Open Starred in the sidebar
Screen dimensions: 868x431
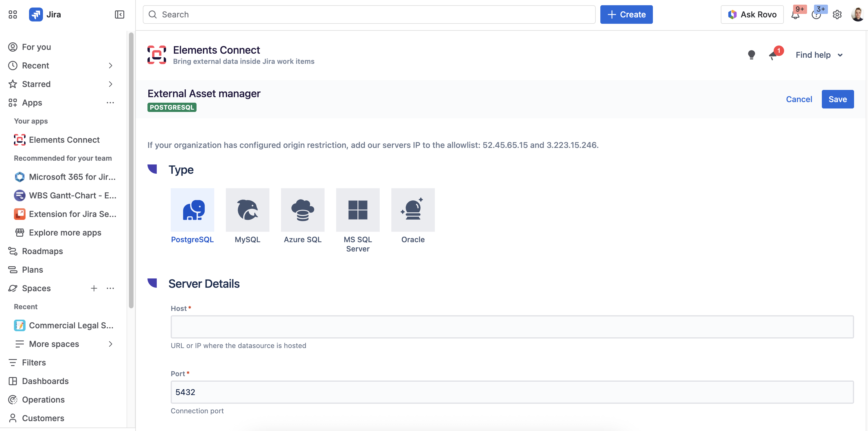[x=36, y=84]
